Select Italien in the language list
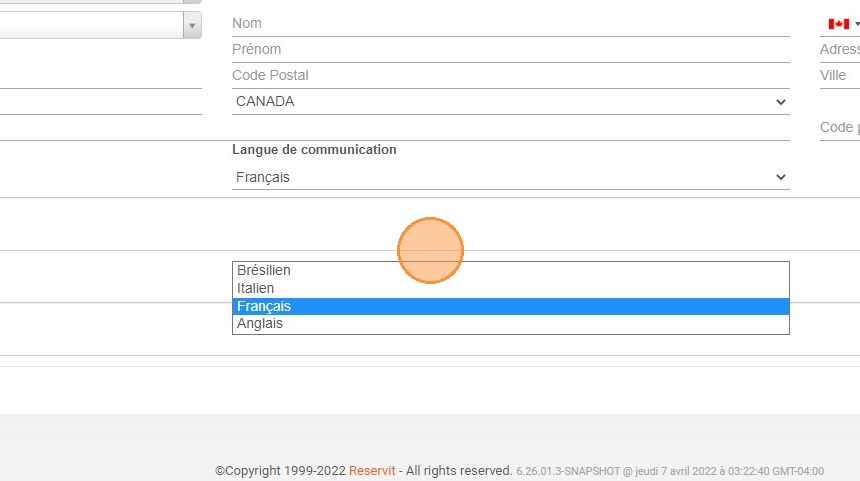Screen dimensions: 860x481 (511, 288)
